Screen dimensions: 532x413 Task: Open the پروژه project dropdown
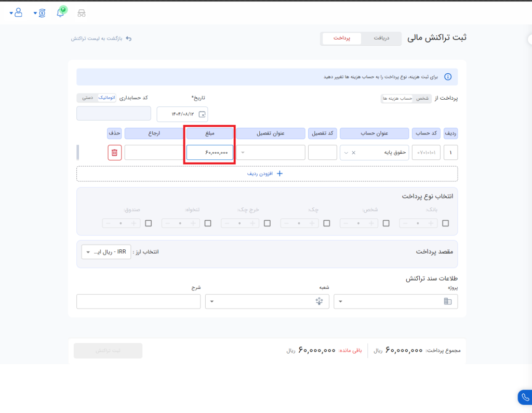click(395, 301)
